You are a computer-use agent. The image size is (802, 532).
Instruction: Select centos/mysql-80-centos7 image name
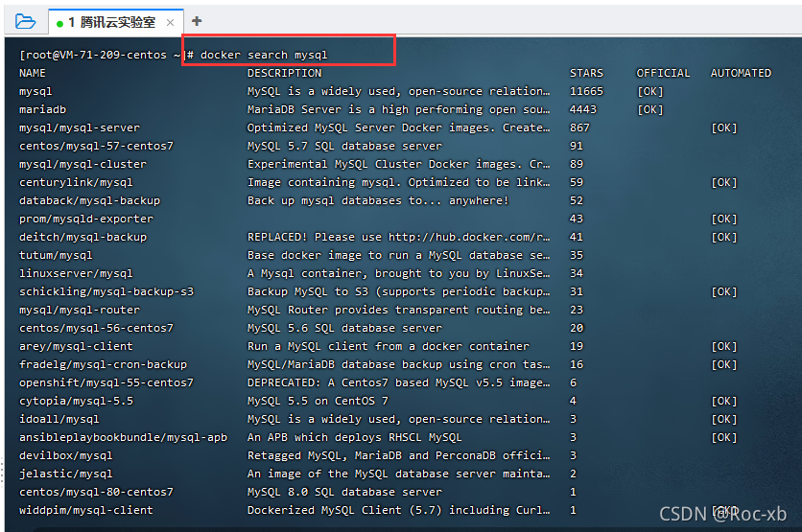pos(96,492)
